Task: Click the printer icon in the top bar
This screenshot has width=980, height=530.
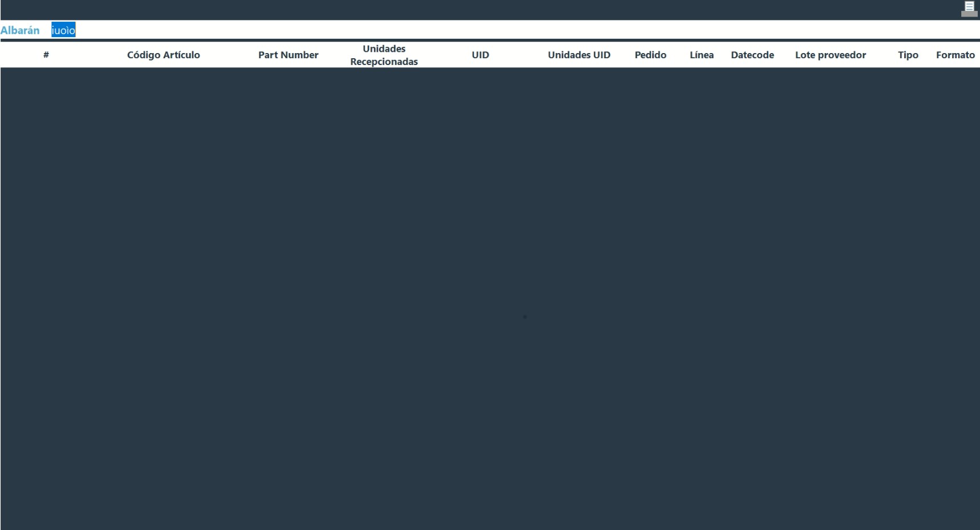Action: (969, 9)
